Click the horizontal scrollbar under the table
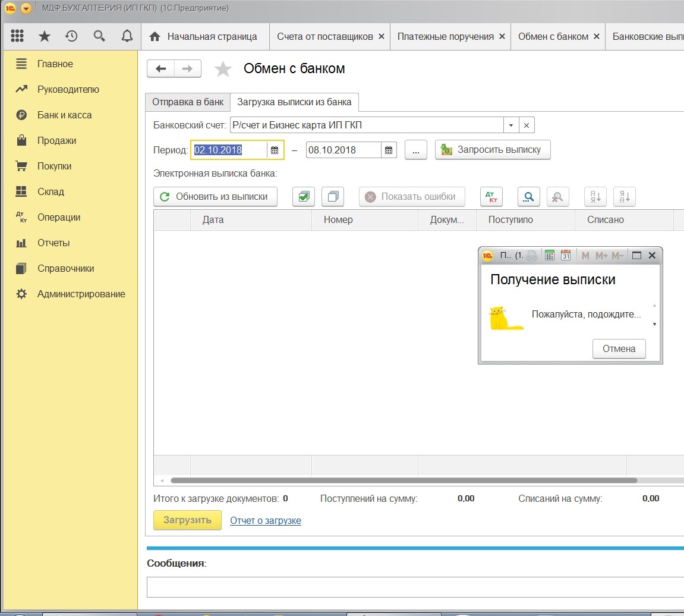Viewport: 684px width, 616px height. pos(404,480)
